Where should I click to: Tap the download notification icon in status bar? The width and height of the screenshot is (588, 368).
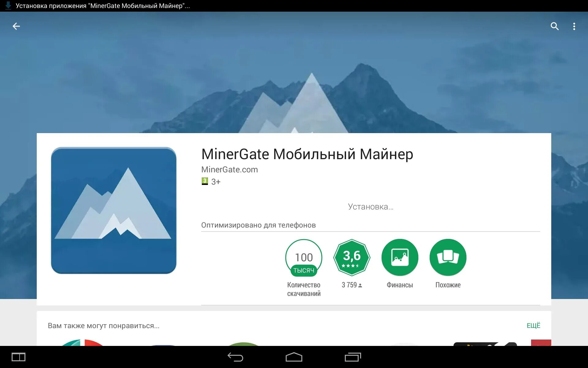(x=8, y=6)
